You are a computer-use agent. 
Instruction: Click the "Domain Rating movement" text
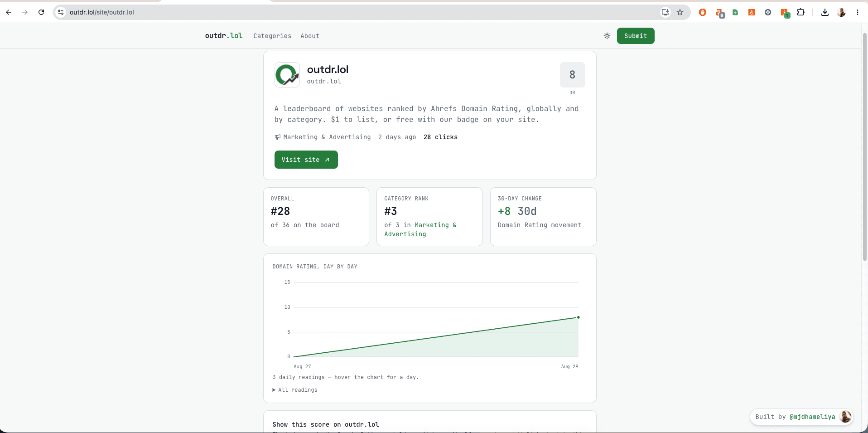coord(540,225)
